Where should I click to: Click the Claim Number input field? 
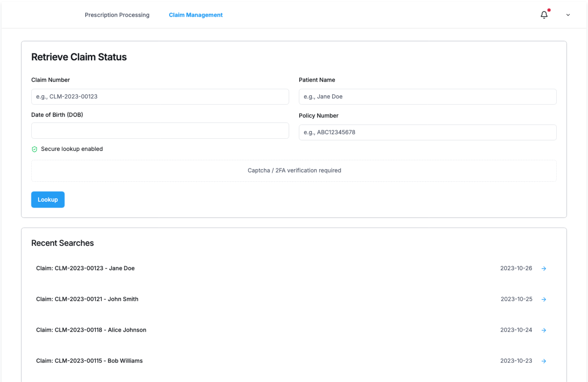pos(160,97)
